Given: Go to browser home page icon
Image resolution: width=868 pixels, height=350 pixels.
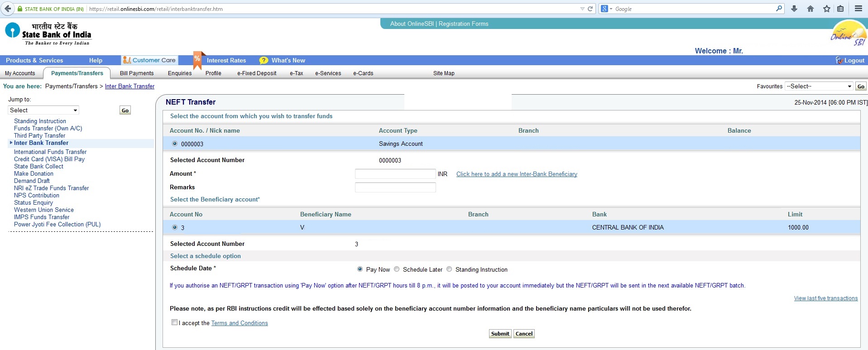Looking at the screenshot, I should coord(810,9).
